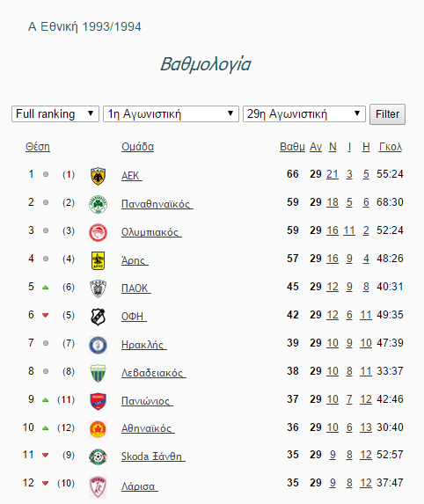Screen dimensions: 424x504
Task: Open the Λάρισα team link
Action: pyautogui.click(x=140, y=486)
